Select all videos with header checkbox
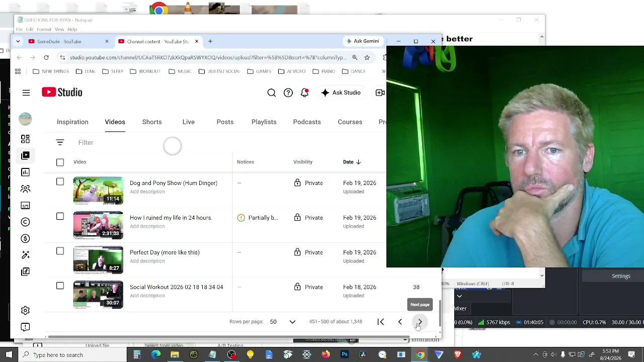The width and height of the screenshot is (644, 362). (60, 162)
